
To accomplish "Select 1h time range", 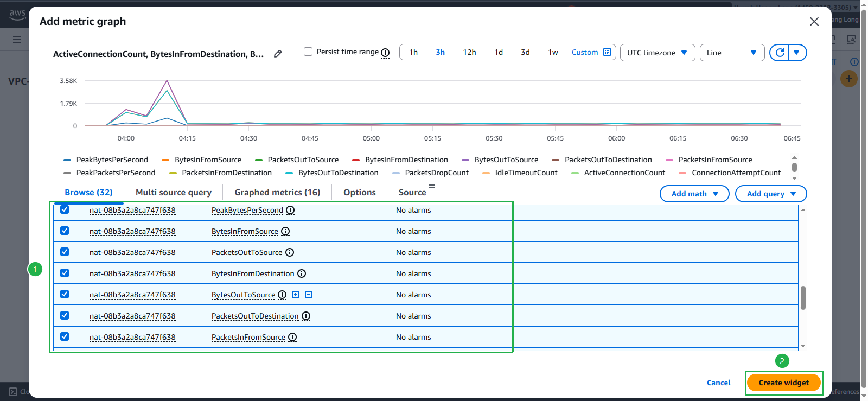I will click(x=413, y=52).
